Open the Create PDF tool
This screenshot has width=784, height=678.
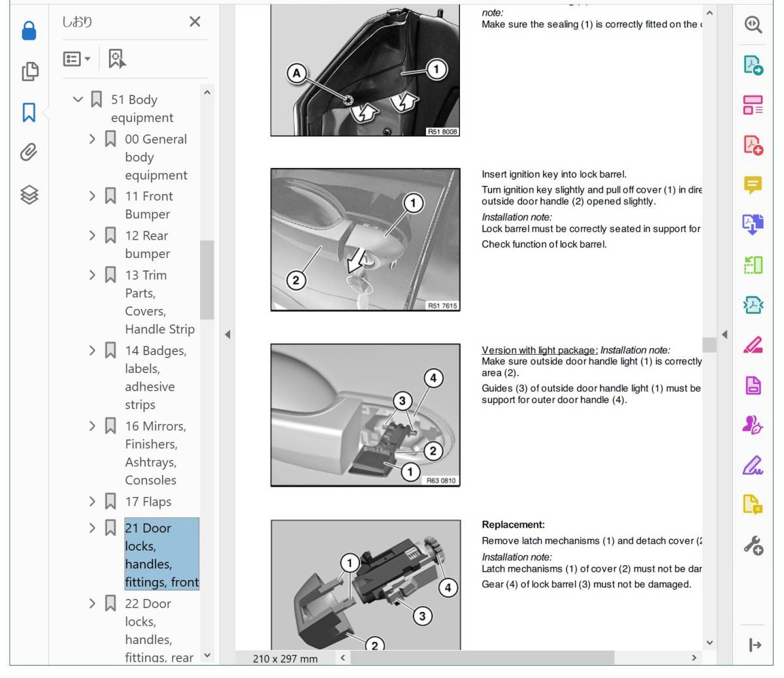[753, 145]
